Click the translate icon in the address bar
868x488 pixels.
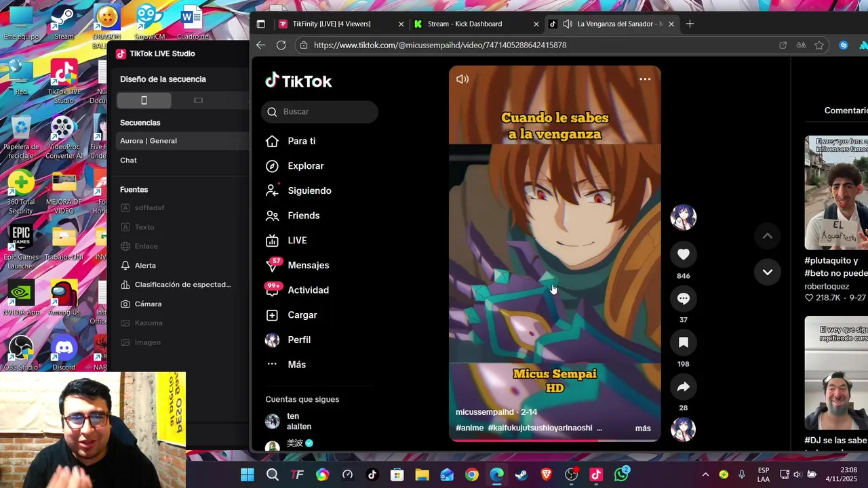(x=801, y=45)
